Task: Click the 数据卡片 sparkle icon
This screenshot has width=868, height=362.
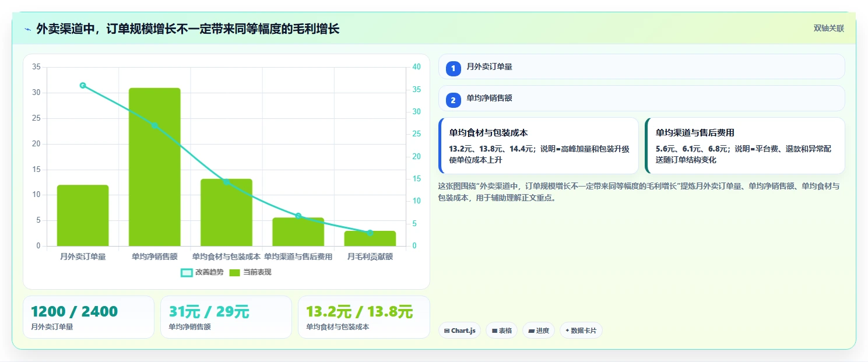Action: 567,331
